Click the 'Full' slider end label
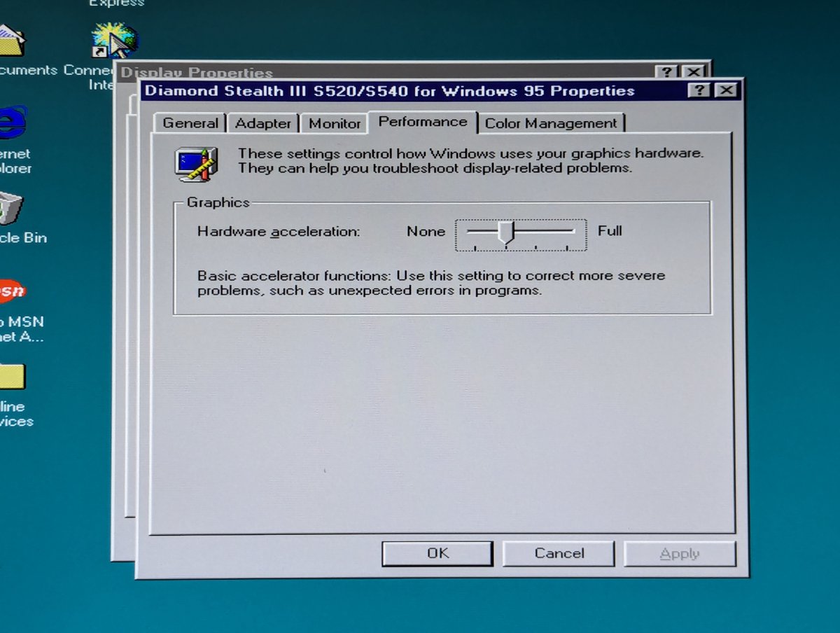The width and height of the screenshot is (840, 633). pyautogui.click(x=610, y=230)
